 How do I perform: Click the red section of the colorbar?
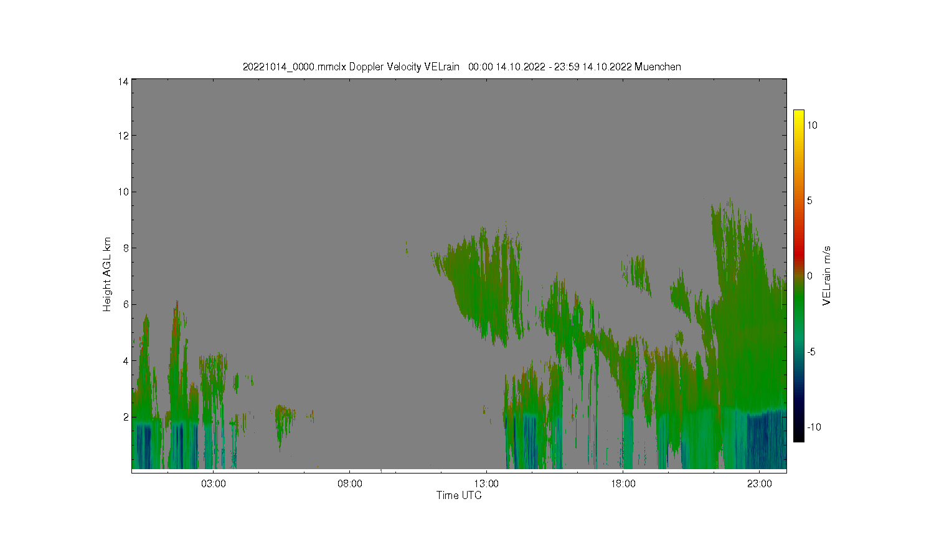(798, 252)
